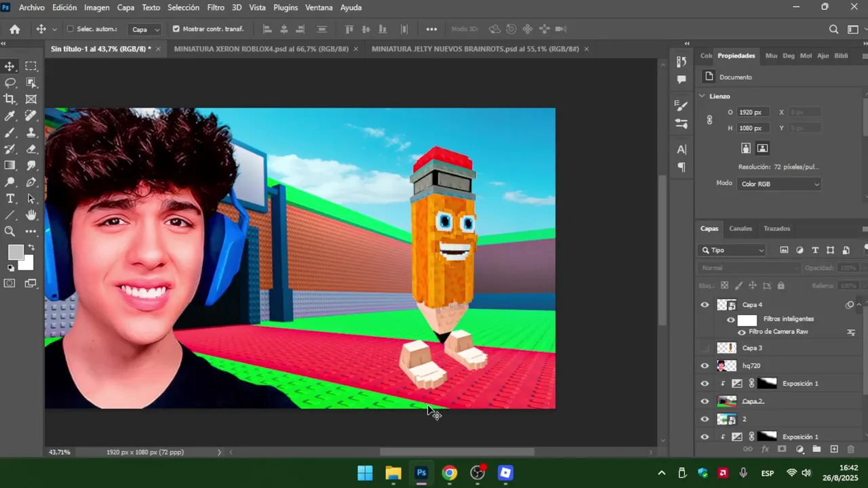
Task: Add a layer mask
Action: coord(782,449)
